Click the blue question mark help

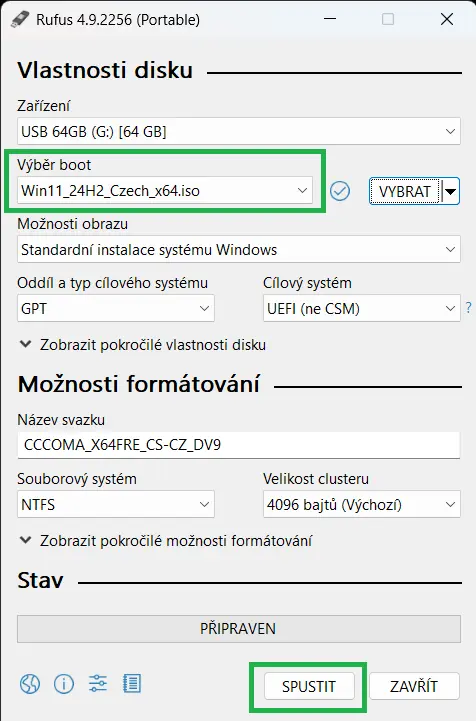click(468, 308)
